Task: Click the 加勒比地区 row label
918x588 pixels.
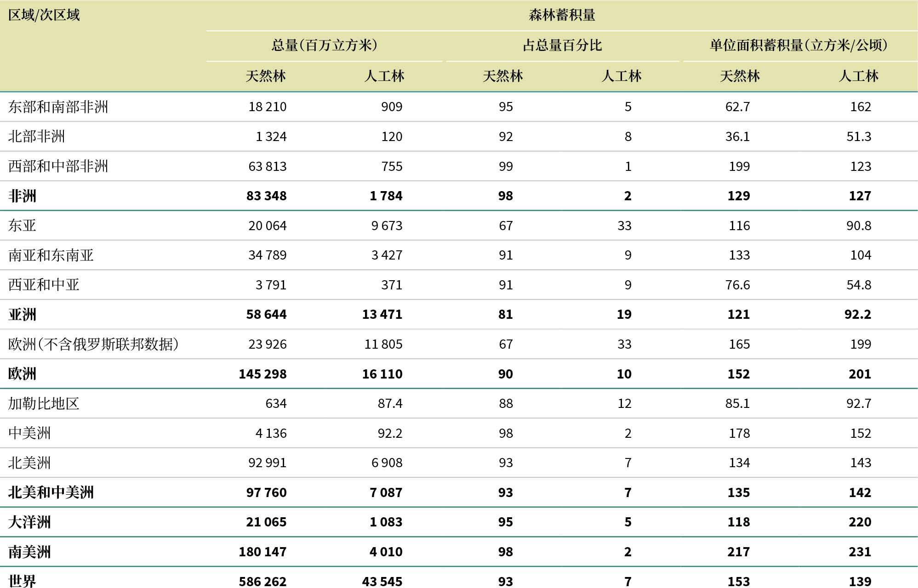Action: 44,403
